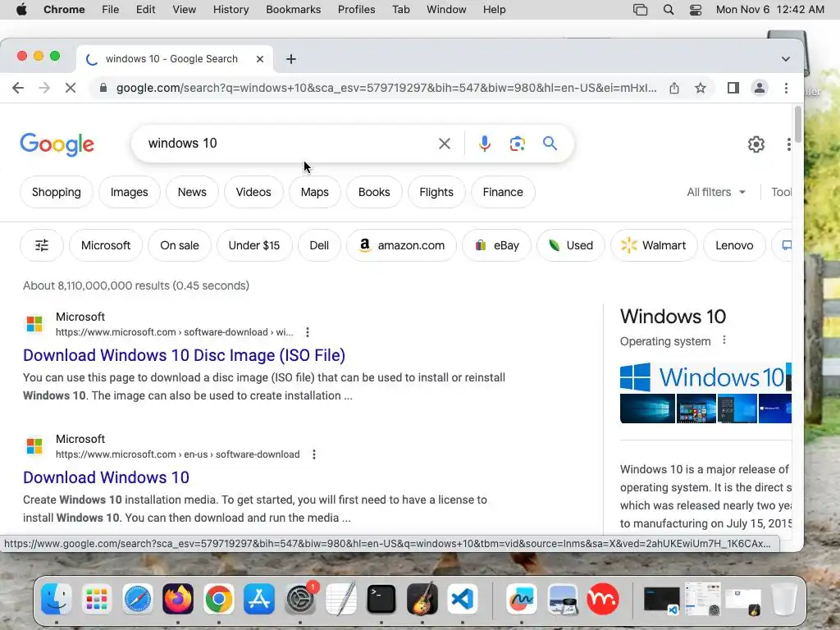Filter results by eBay chip
The image size is (840, 630).
tap(496, 245)
